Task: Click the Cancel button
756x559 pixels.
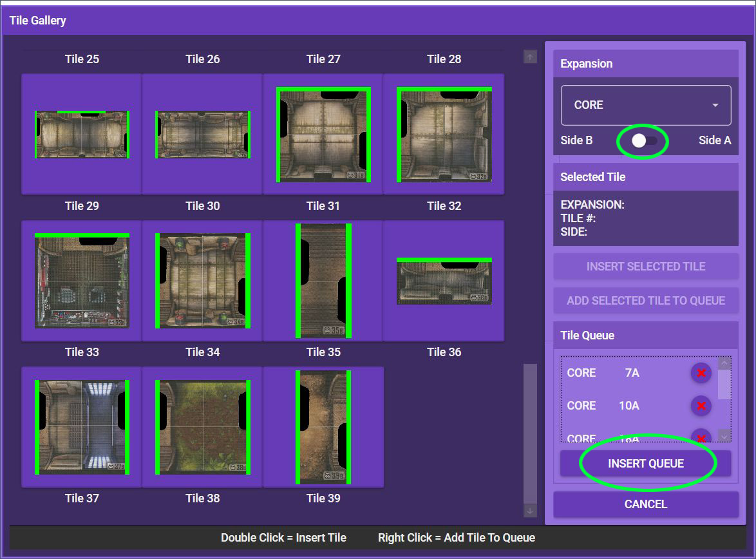Action: point(646,504)
